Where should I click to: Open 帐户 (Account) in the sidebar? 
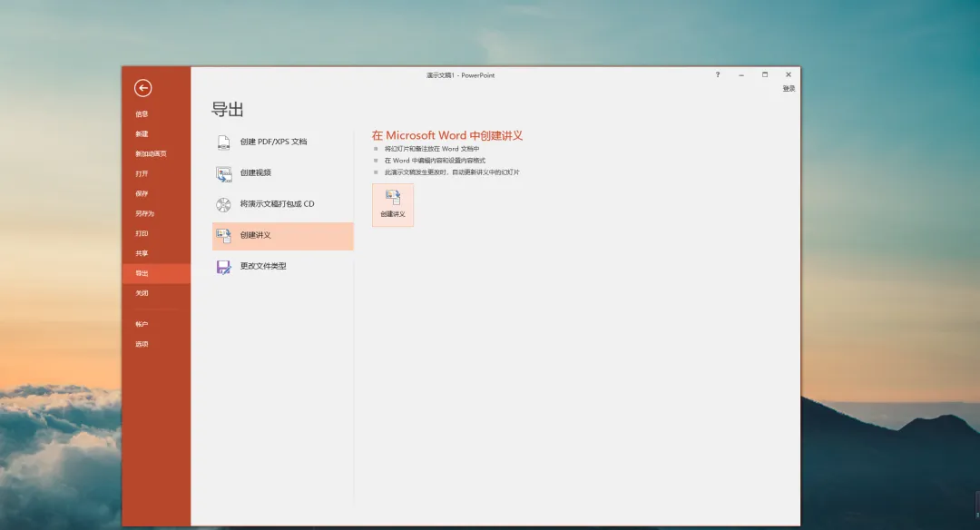tap(156, 324)
